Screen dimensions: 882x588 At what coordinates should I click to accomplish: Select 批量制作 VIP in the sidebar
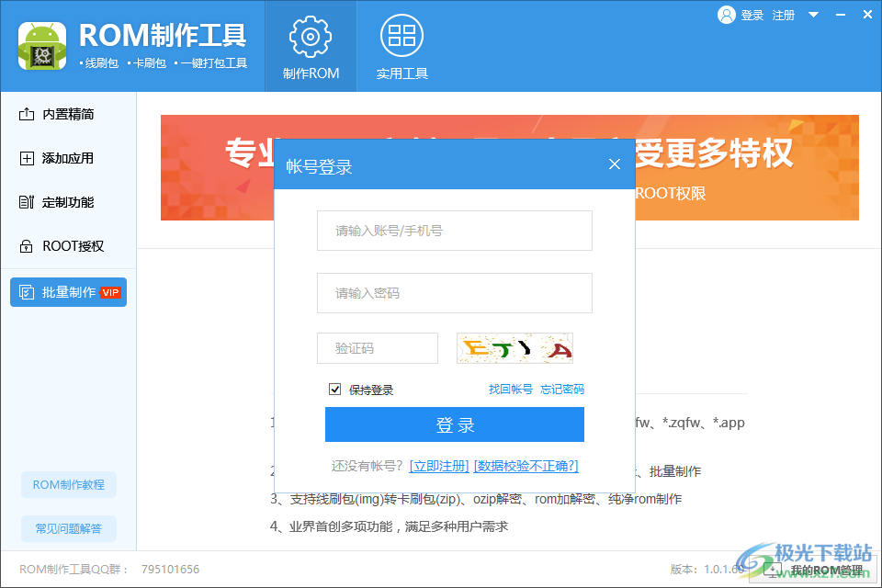[x=69, y=292]
